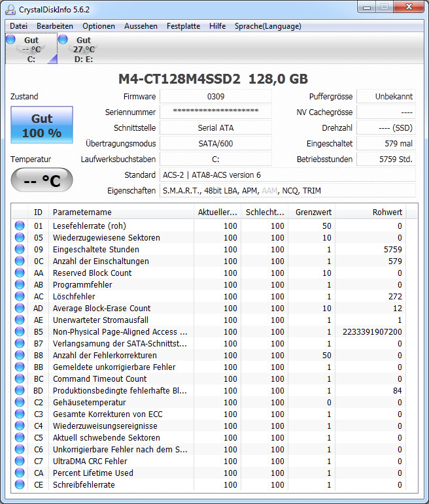This screenshot has height=504, width=429.
Task: Click the Aktueller... column header
Action: click(217, 212)
